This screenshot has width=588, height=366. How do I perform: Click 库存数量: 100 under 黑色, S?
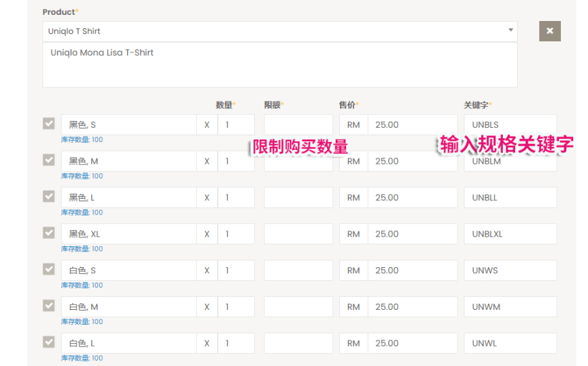[82, 139]
